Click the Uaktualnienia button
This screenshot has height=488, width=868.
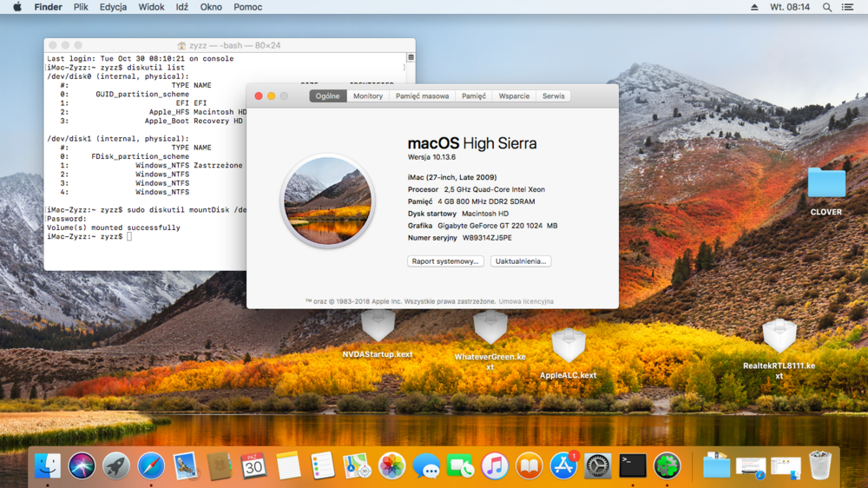521,261
